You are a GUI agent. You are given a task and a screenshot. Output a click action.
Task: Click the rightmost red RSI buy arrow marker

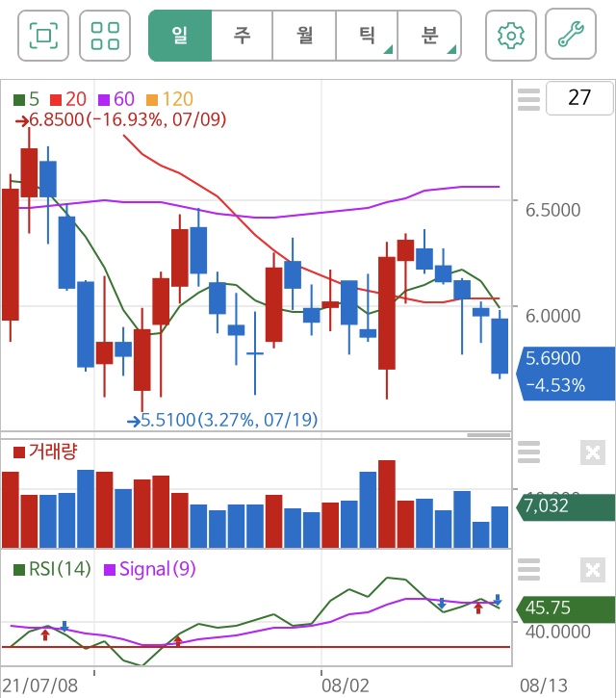(478, 608)
